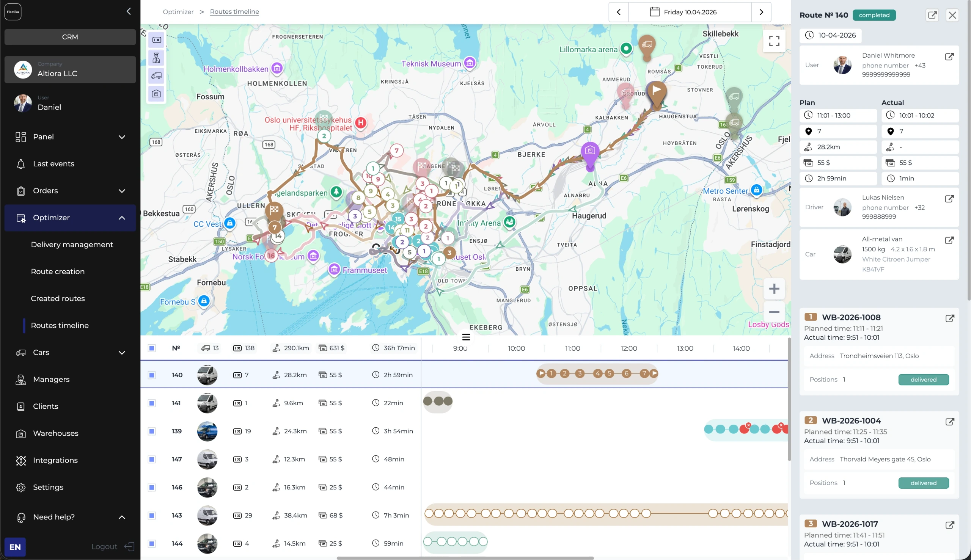
Task: Click the CRM button
Action: [70, 37]
